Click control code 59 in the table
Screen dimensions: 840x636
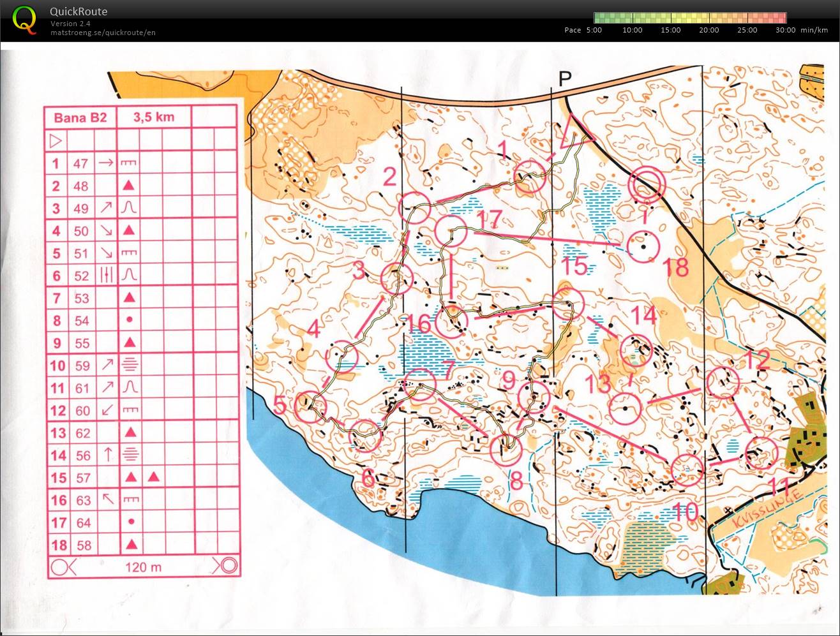pyautogui.click(x=83, y=366)
